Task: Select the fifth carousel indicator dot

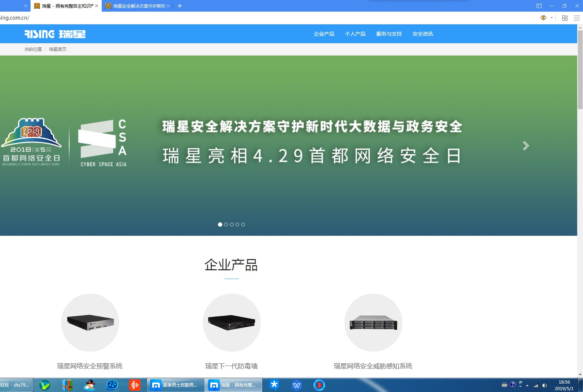Action: coord(243,225)
